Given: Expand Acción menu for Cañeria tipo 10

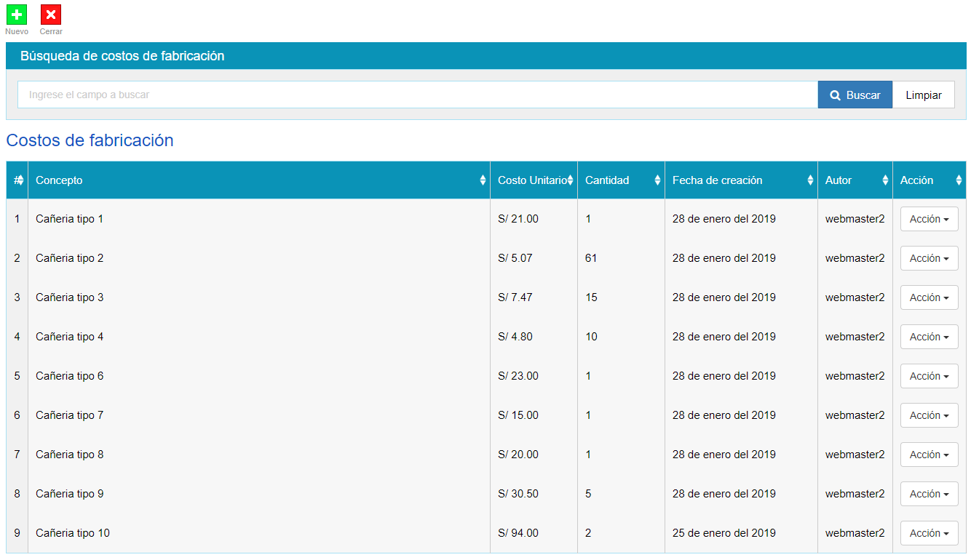Looking at the screenshot, I should tap(929, 533).
